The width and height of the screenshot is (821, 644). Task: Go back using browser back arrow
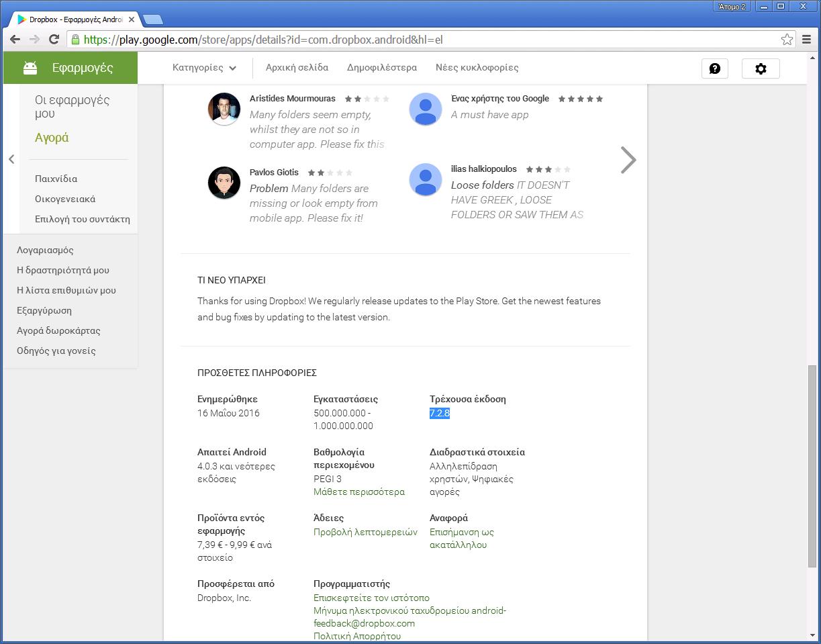point(15,40)
